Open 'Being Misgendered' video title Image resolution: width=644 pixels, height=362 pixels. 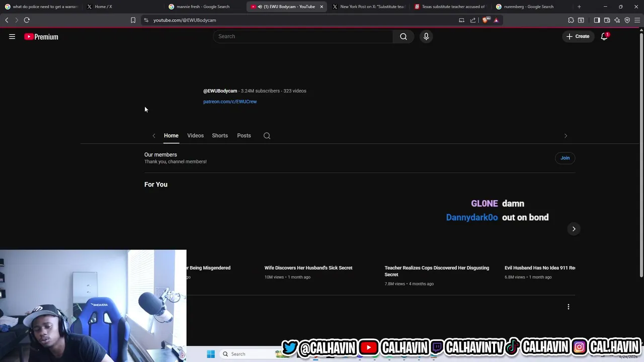(209, 268)
